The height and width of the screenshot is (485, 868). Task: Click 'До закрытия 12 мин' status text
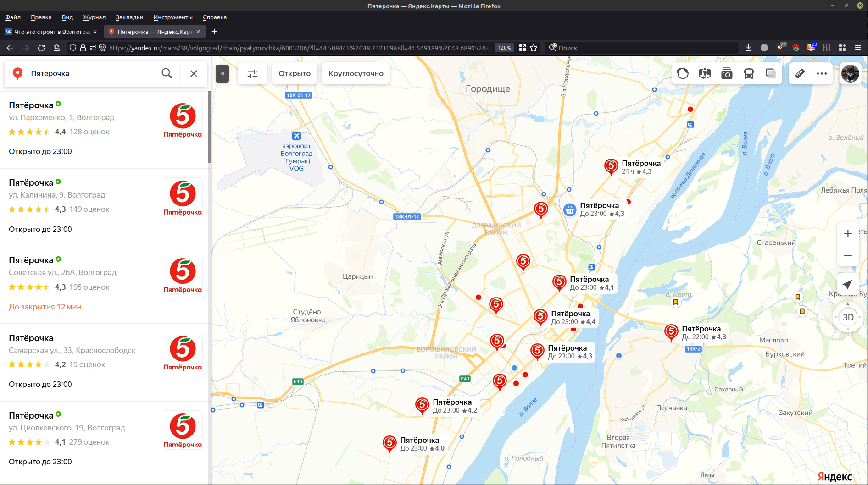[x=45, y=307]
